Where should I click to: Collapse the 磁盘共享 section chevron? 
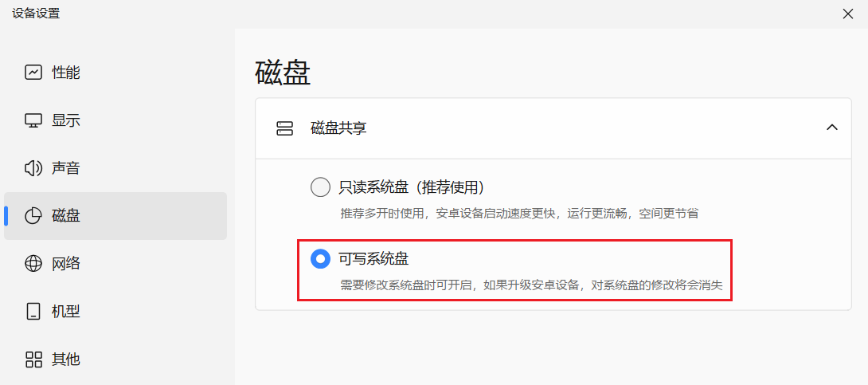[831, 128]
